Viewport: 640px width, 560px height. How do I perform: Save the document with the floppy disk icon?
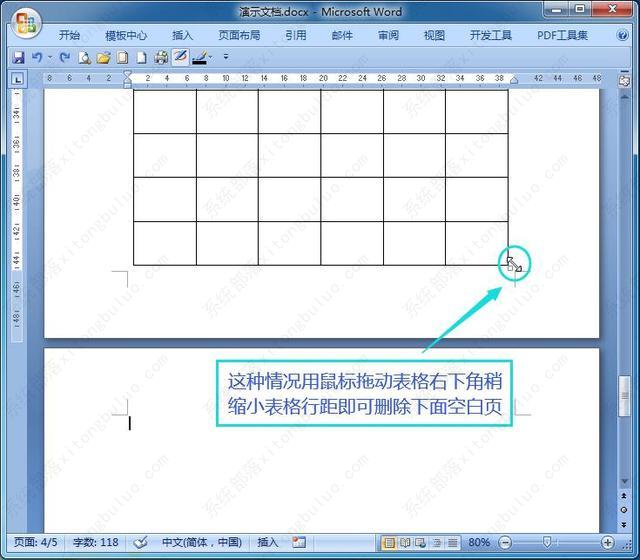pos(18,58)
